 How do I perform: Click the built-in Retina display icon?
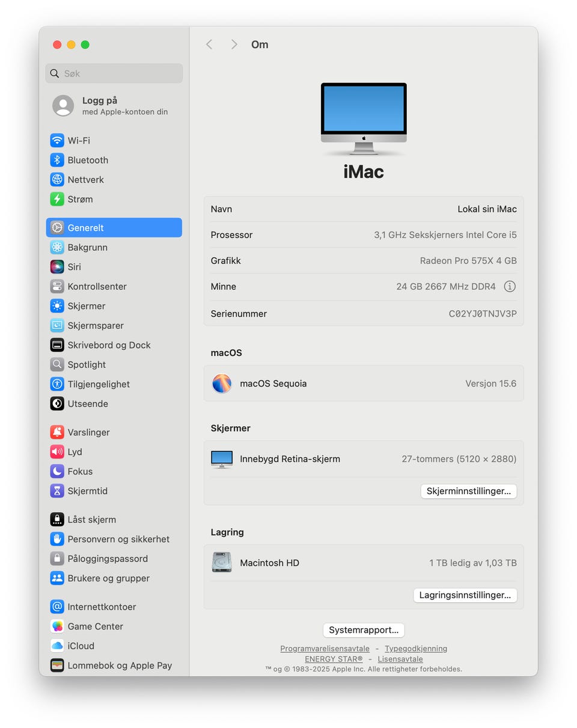(x=222, y=459)
